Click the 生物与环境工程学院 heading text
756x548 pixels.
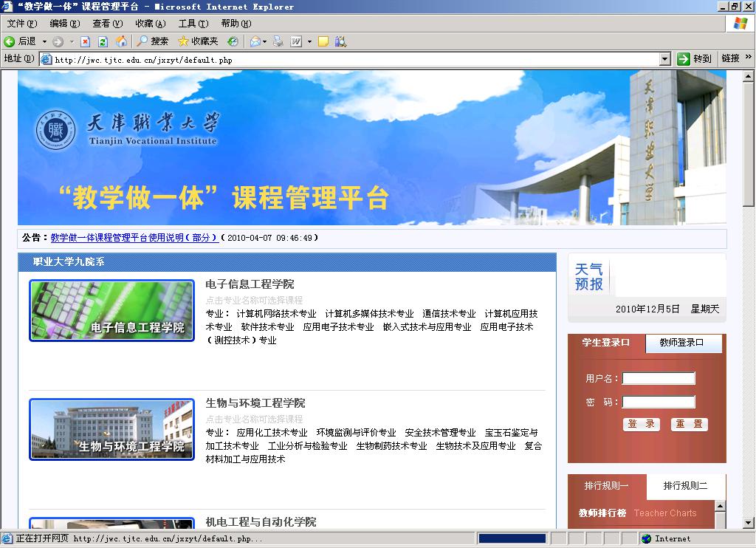255,403
